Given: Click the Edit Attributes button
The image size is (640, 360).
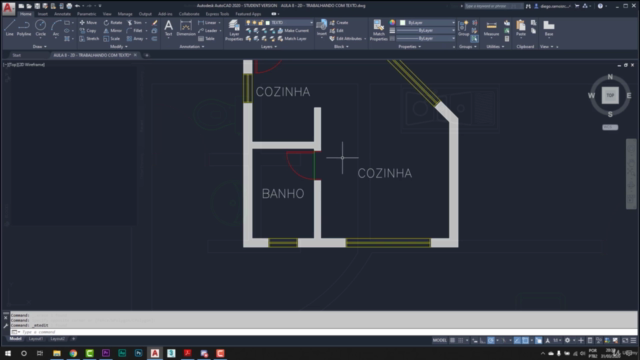Looking at the screenshot, I should pos(346,39).
